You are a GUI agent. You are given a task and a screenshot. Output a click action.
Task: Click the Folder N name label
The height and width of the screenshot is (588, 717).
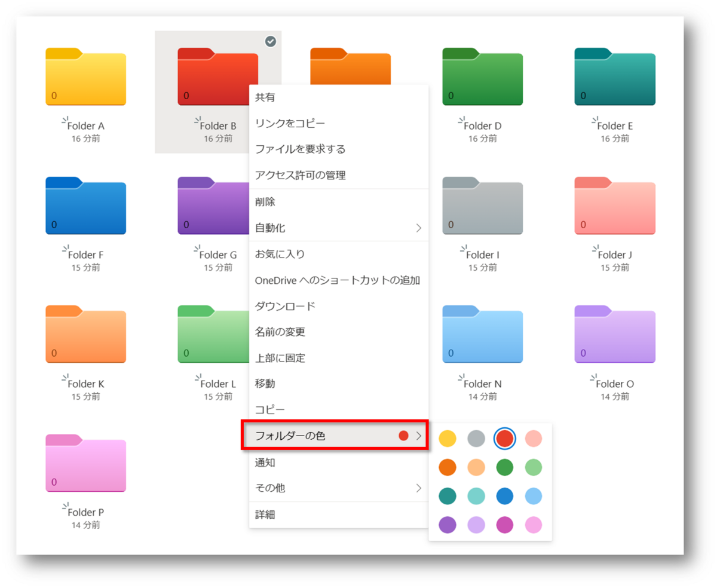(483, 384)
